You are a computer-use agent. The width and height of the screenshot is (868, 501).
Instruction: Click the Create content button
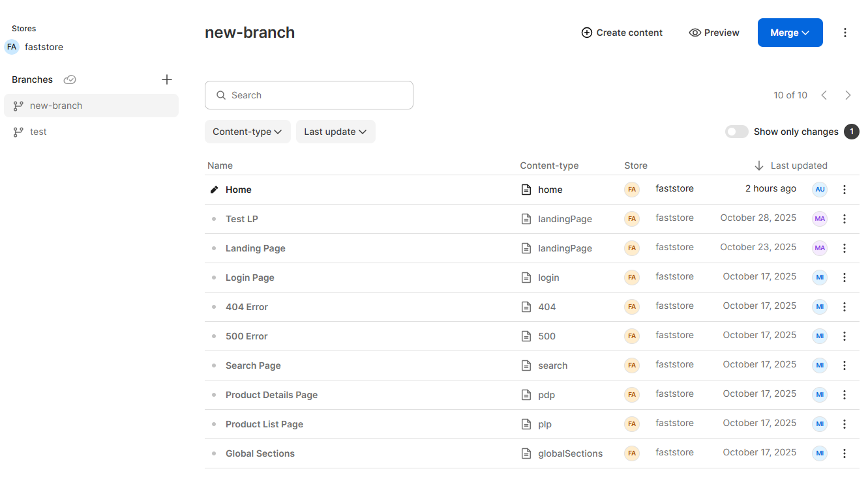pos(622,33)
